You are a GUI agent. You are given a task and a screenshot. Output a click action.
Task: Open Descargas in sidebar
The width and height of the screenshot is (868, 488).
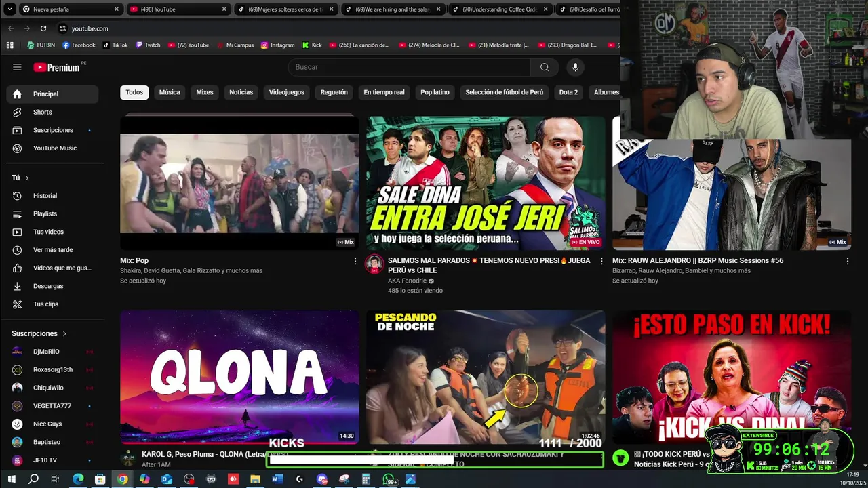pyautogui.click(x=52, y=286)
